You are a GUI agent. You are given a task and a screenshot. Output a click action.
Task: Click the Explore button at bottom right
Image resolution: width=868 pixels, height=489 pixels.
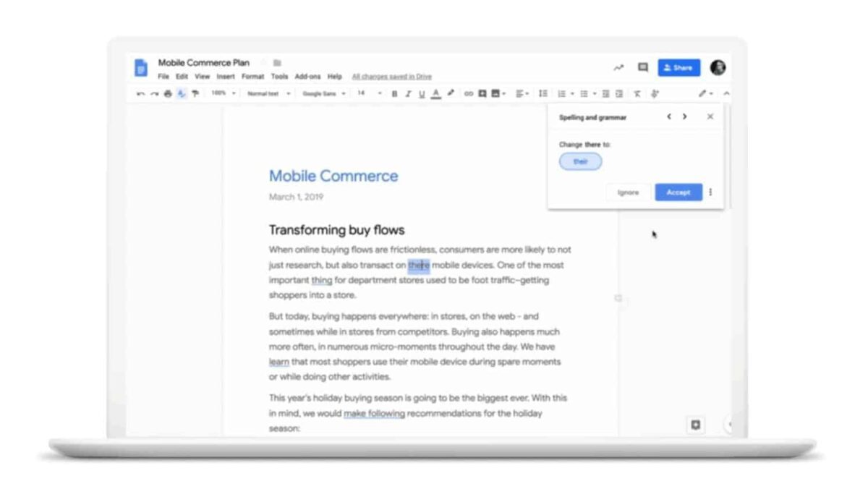pos(696,425)
